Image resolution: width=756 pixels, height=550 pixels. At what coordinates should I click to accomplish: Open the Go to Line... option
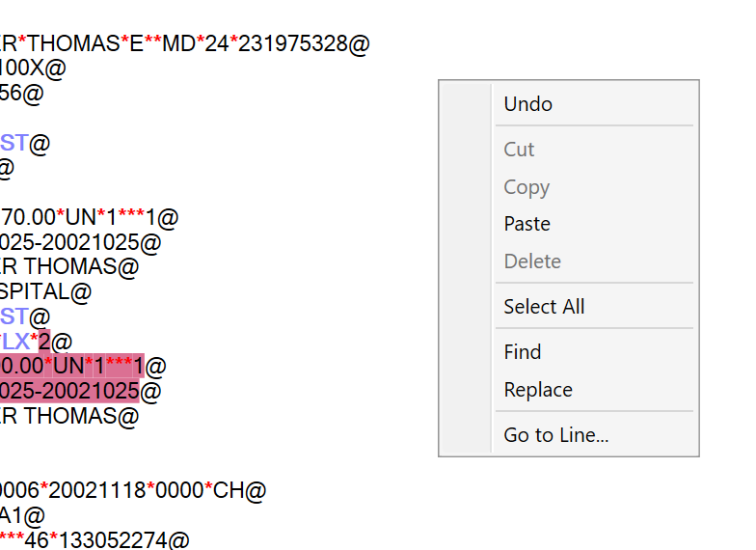click(555, 435)
